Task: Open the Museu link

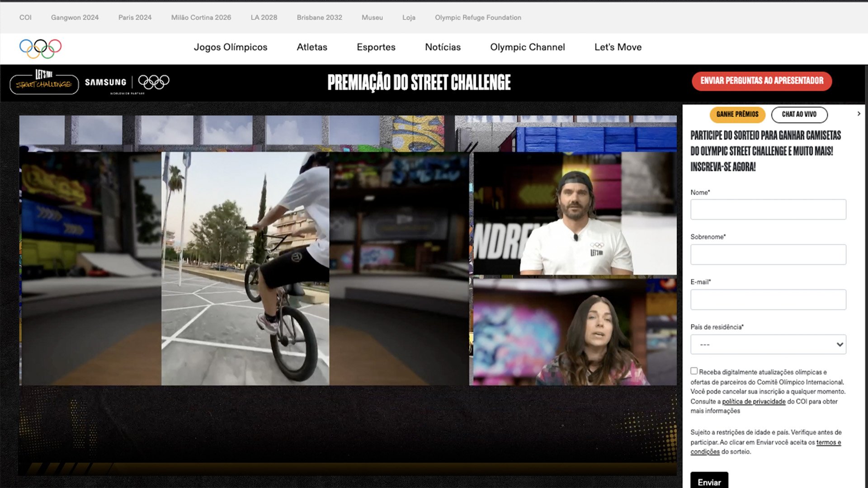Action: [372, 18]
